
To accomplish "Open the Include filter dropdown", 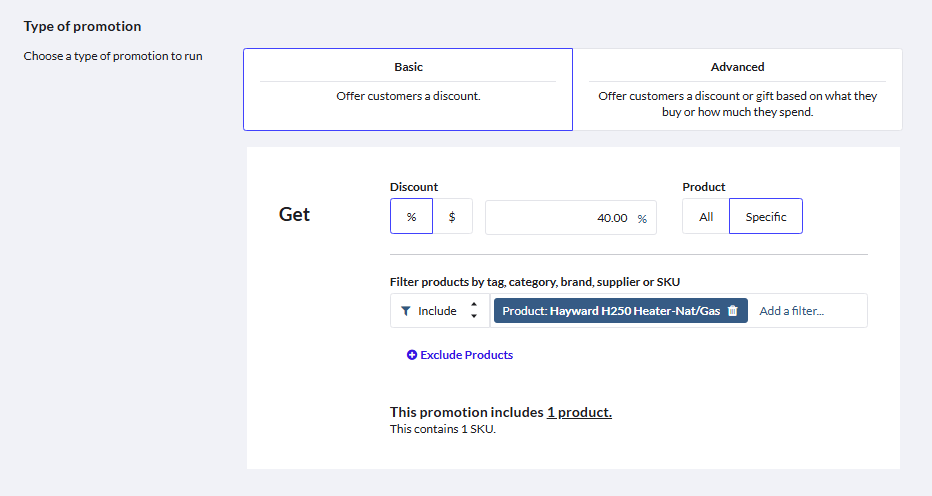I will [439, 311].
